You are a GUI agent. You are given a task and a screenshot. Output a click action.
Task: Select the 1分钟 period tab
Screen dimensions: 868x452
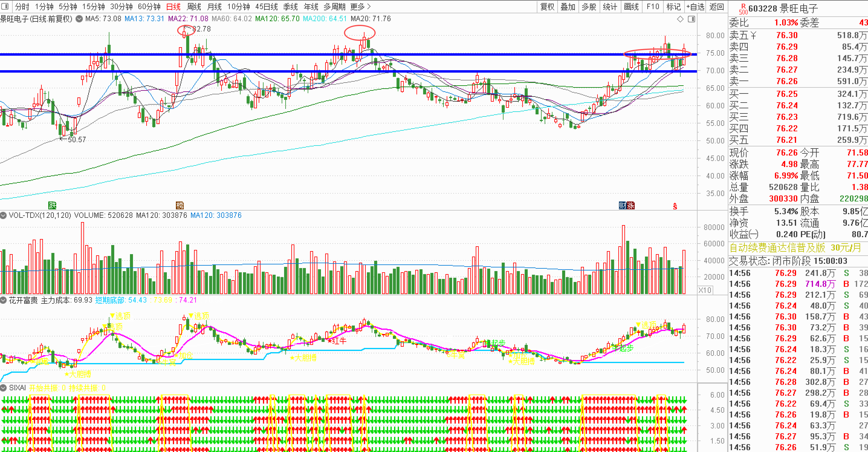tap(44, 7)
